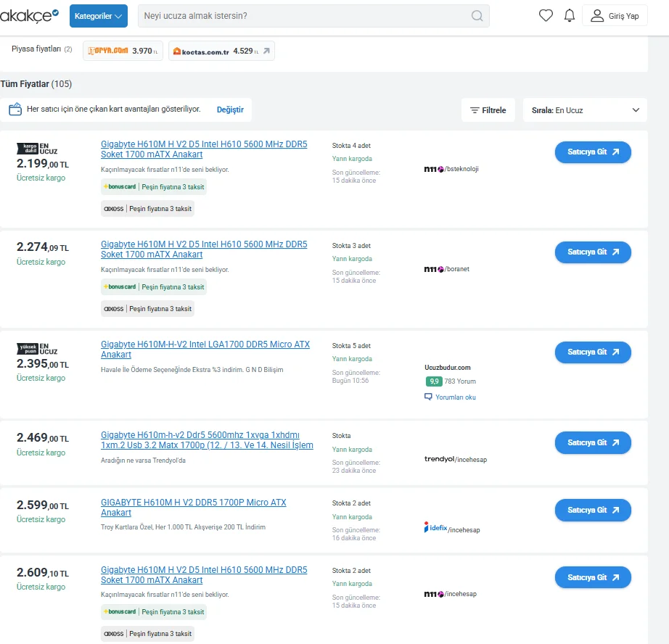
Task: Open the Kategoriler dropdown menu
Action: [x=99, y=16]
